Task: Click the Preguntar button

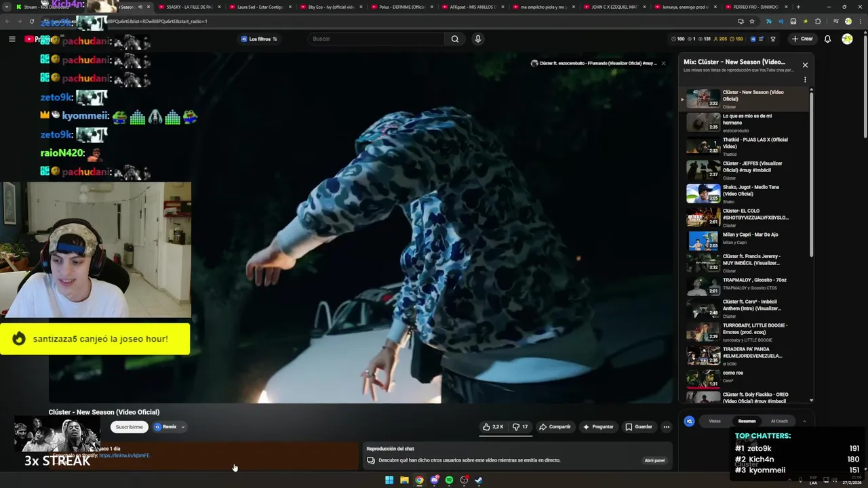Action: 598,427
